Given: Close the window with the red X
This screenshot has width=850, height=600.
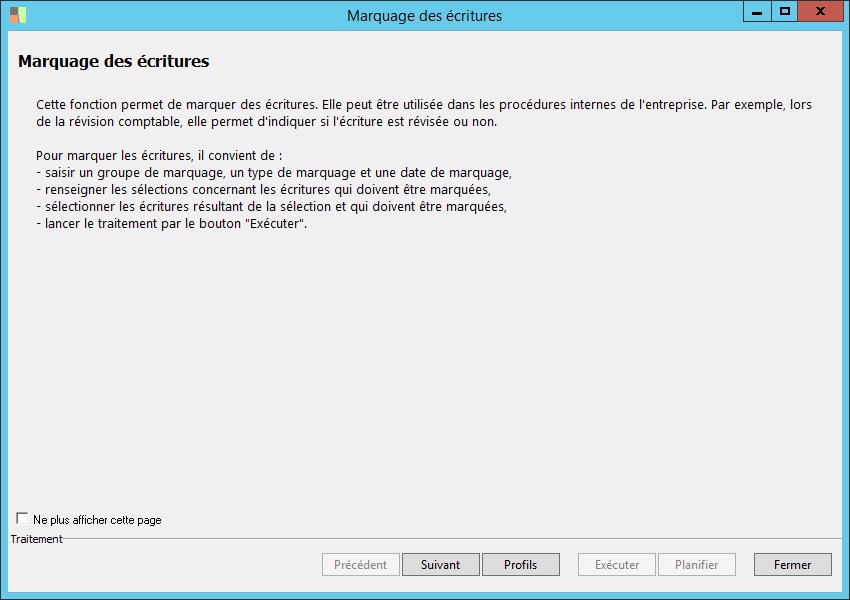Looking at the screenshot, I should click(820, 11).
